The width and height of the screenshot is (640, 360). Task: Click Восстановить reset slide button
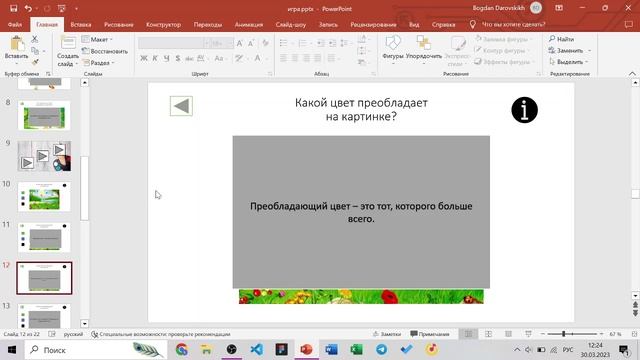click(x=104, y=51)
